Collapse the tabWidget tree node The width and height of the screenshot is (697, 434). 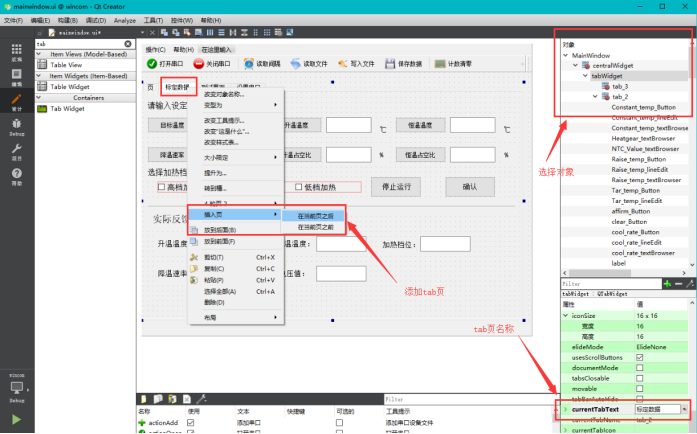point(585,76)
